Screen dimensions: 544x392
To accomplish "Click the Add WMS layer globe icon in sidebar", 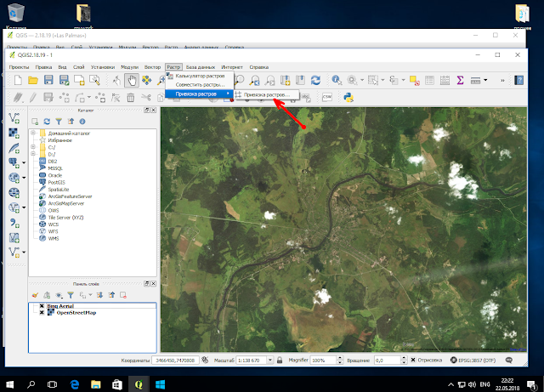I will click(x=14, y=178).
